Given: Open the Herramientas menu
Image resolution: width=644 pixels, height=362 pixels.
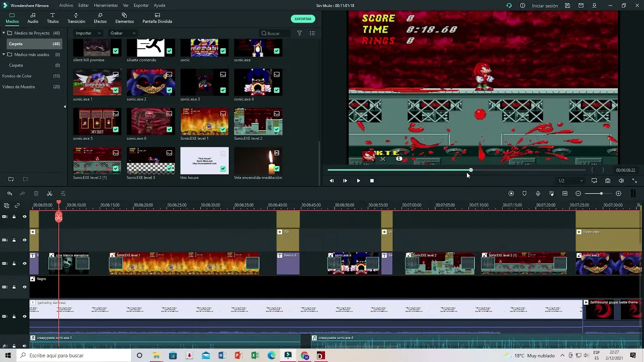Looking at the screenshot, I should tap(106, 6).
